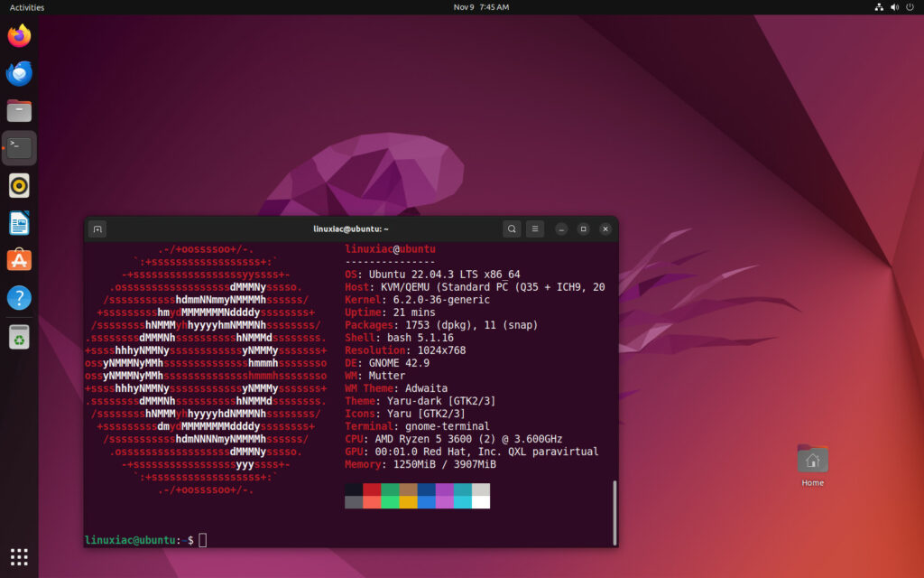Open the Home folder desktop icon
The image size is (924, 578).
pos(812,465)
